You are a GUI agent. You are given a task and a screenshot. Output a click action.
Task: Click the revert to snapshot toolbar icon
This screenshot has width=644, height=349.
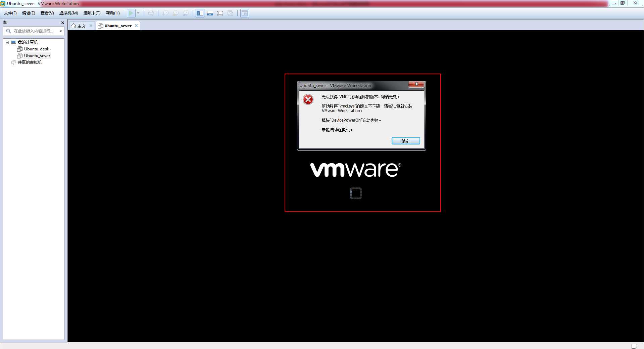point(176,13)
